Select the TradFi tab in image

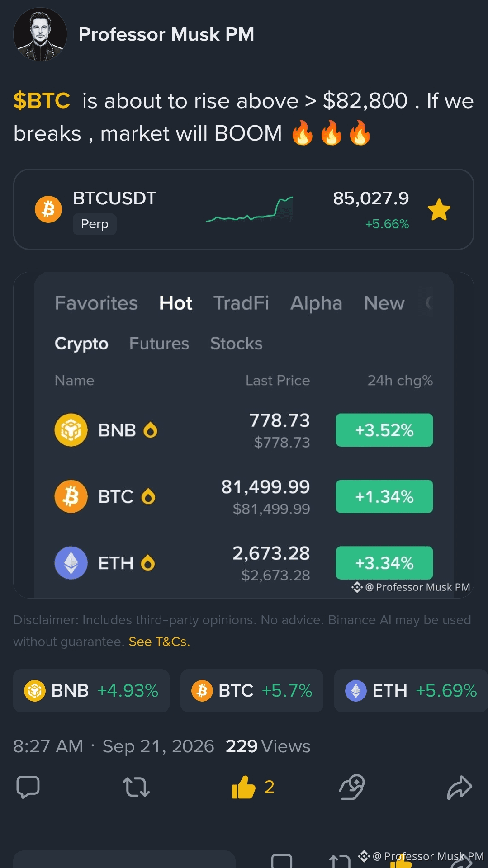coord(241,303)
